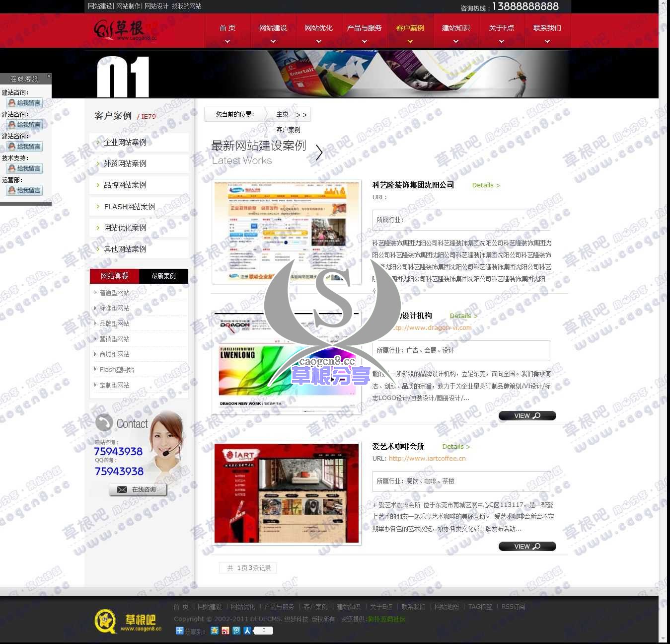Click the QQ message button under 技术支持
670x644 pixels.
[x=24, y=168]
